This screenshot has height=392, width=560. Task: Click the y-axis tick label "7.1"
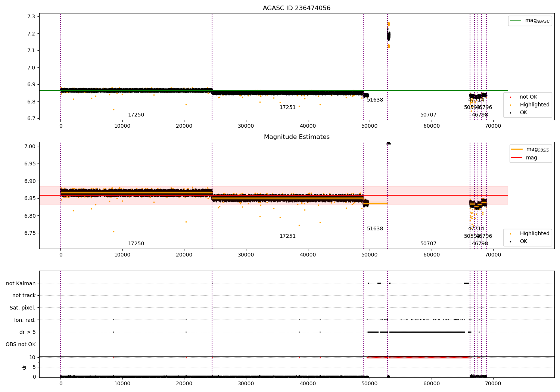(x=31, y=51)
